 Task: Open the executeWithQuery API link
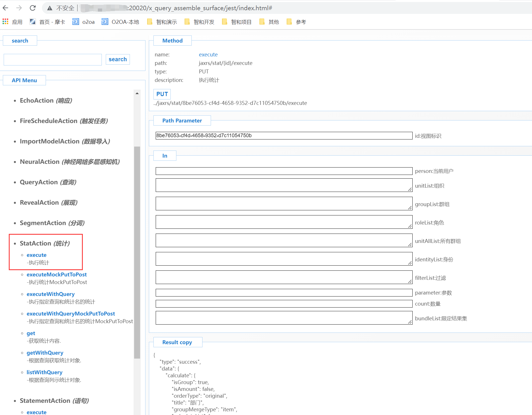[x=50, y=294]
